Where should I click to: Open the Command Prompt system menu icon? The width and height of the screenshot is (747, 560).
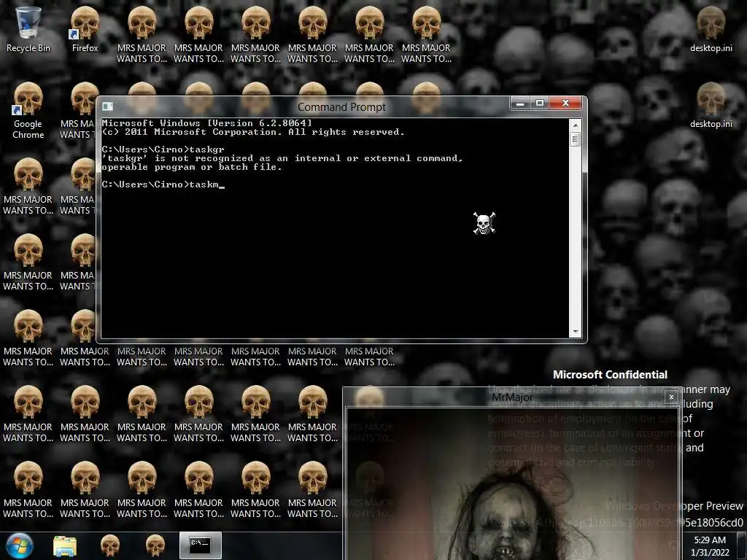click(108, 106)
